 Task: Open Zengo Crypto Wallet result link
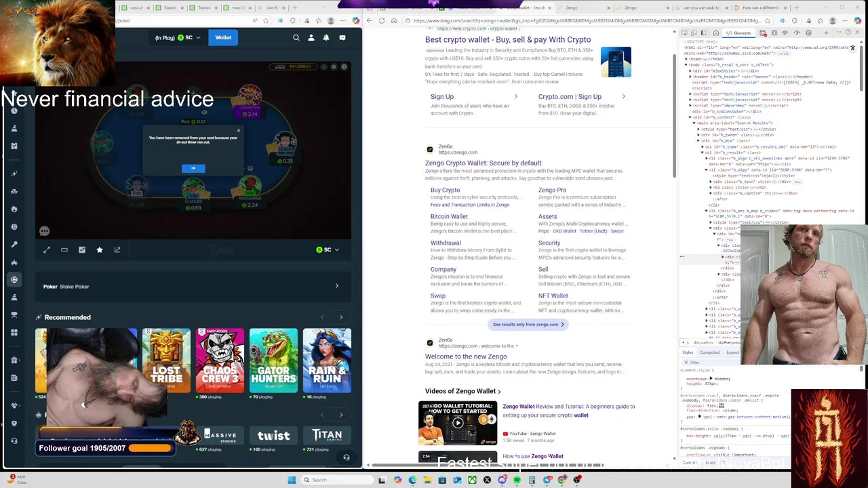483,163
